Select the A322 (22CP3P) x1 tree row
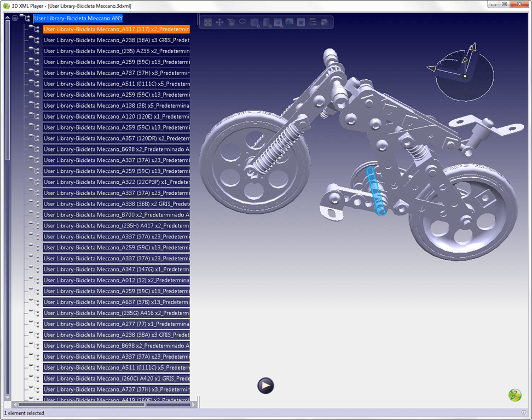Viewport: 532px width, 420px height. tap(117, 182)
